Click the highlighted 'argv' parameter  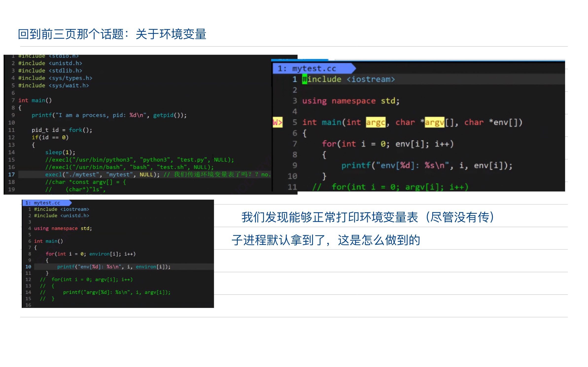coord(434,122)
